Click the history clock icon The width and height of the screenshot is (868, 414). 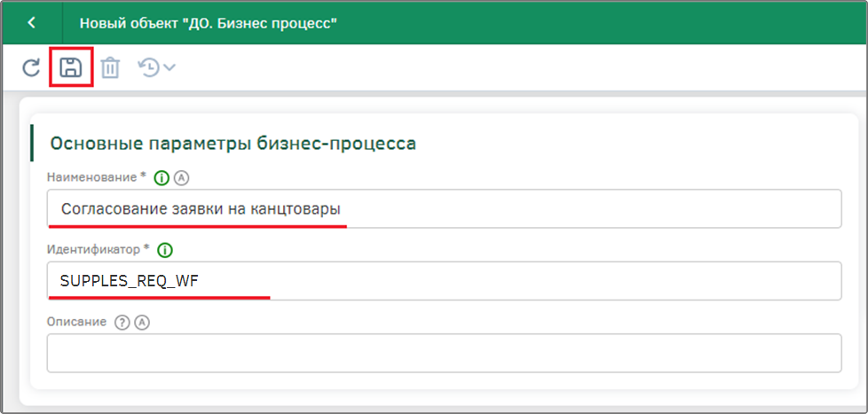tap(149, 67)
